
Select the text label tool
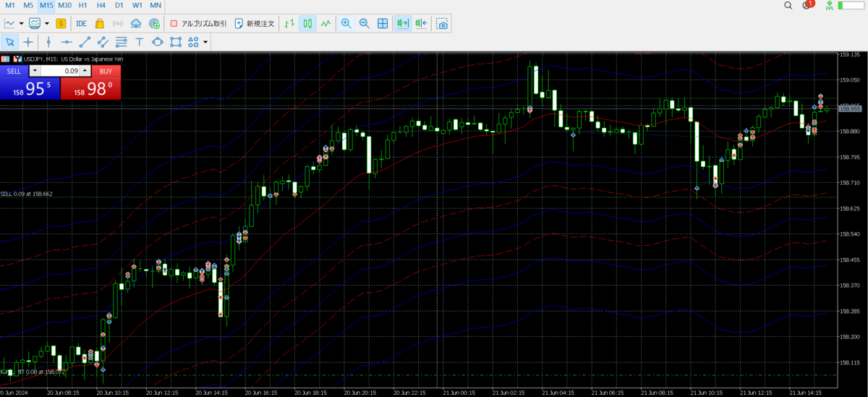pyautogui.click(x=139, y=41)
